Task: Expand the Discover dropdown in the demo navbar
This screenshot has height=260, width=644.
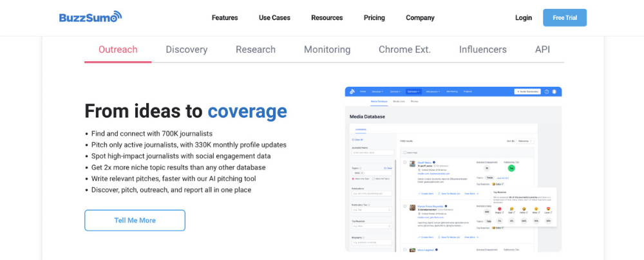Action: click(377, 91)
